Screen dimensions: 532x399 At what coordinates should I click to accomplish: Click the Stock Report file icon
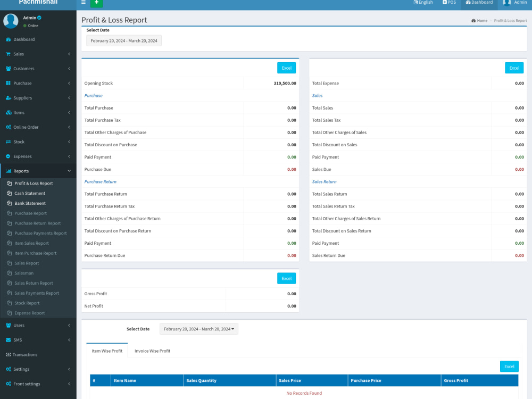(10, 303)
